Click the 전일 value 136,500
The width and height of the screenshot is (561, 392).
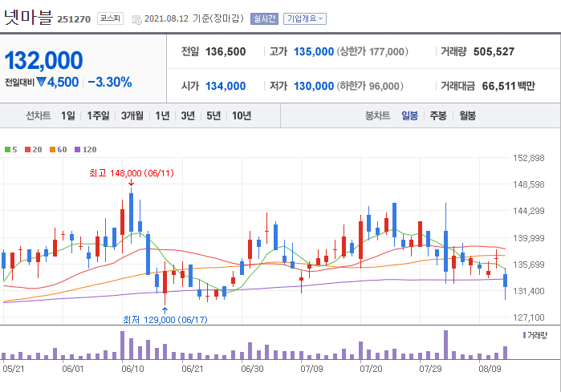coord(226,52)
